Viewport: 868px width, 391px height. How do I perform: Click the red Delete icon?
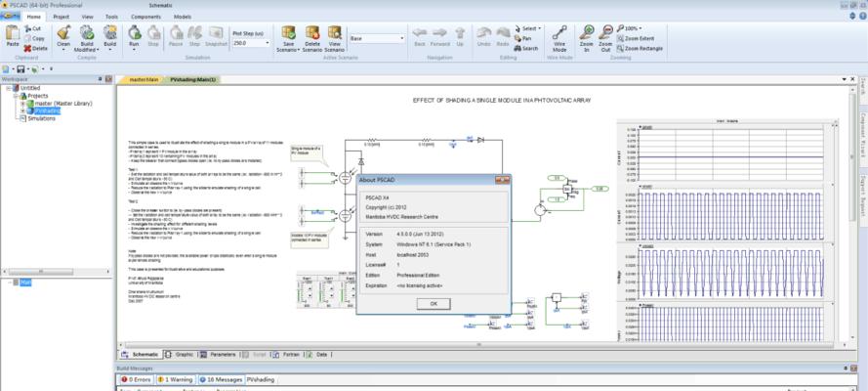27,48
